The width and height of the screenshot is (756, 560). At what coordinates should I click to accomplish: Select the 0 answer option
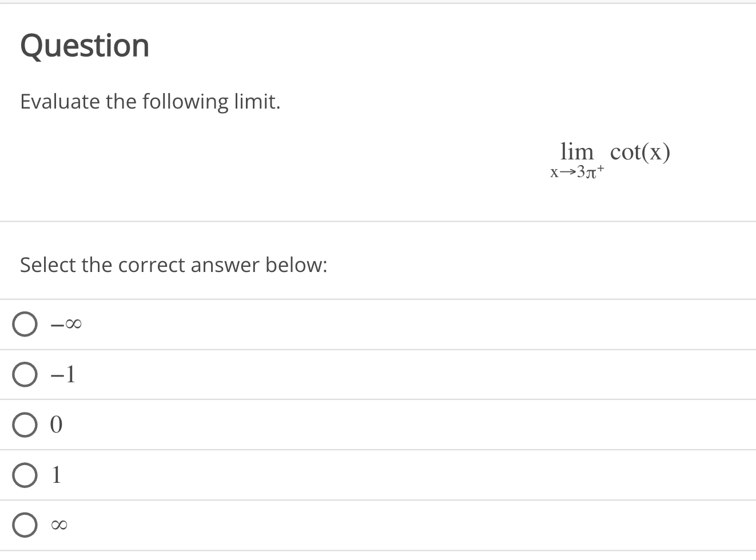(x=25, y=425)
